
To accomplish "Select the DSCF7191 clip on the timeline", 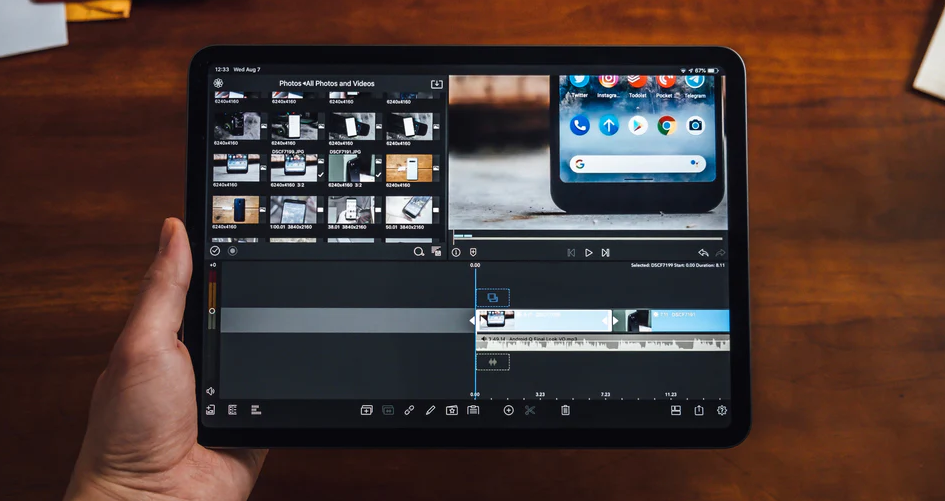I will [671, 321].
